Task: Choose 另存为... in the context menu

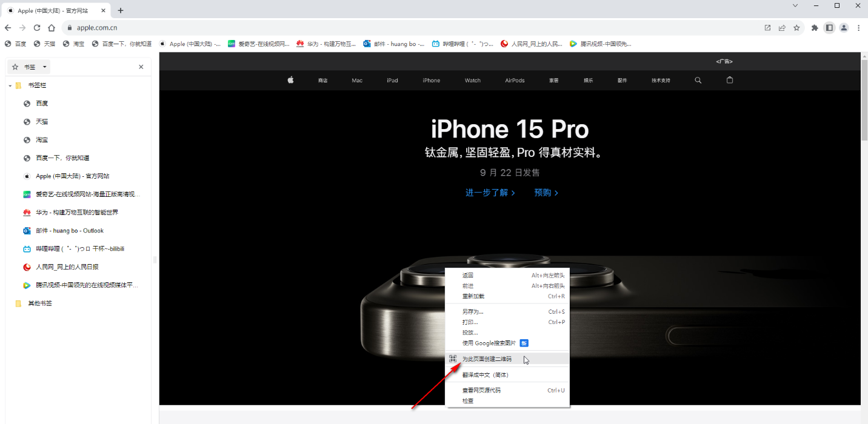Action: pos(507,312)
